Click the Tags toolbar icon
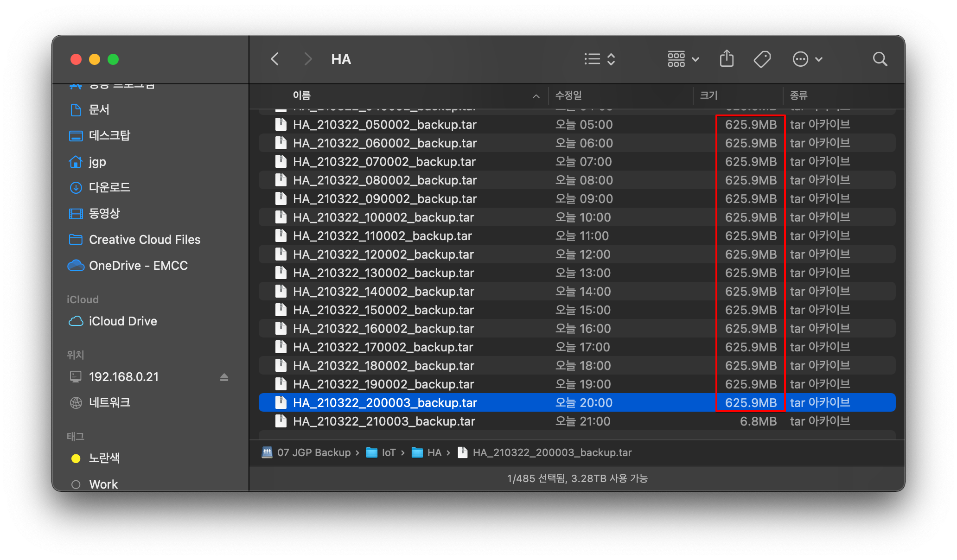 [762, 59]
